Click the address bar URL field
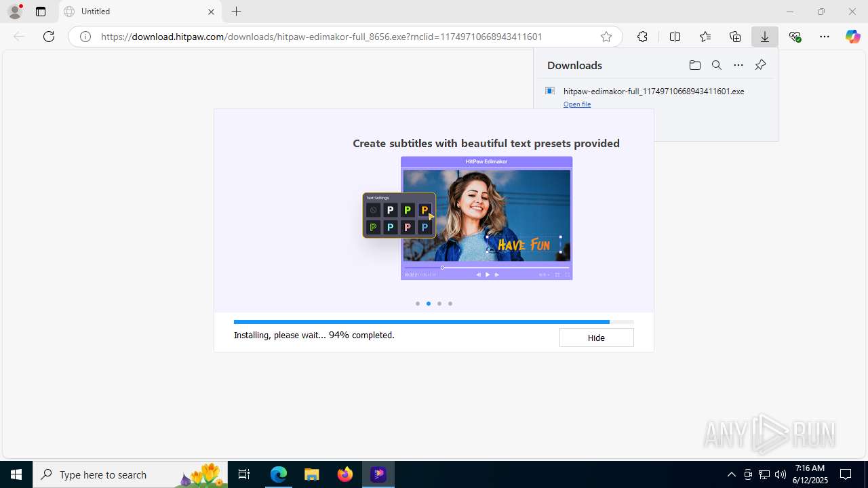Screen dimensions: 868x488 pyautogui.click(x=346, y=37)
